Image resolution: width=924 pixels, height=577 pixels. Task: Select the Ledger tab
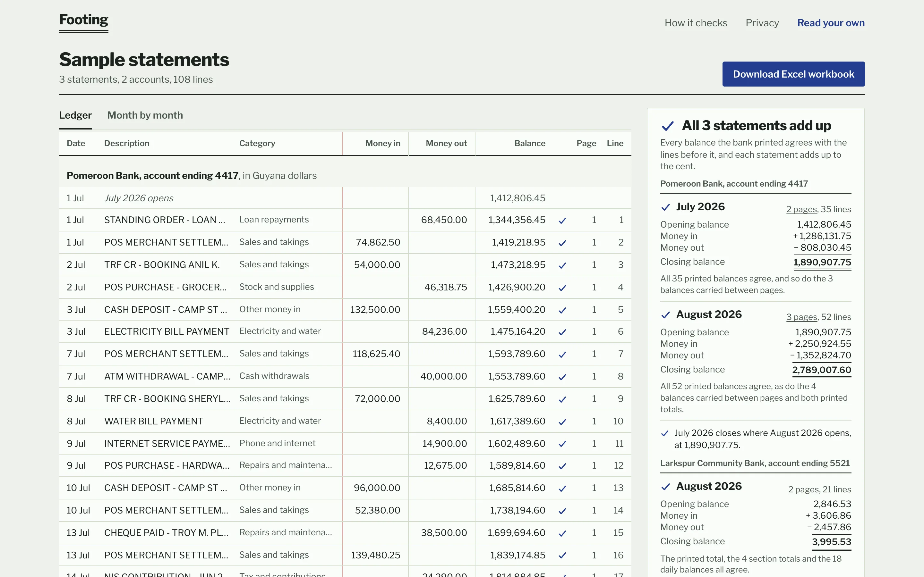75,115
